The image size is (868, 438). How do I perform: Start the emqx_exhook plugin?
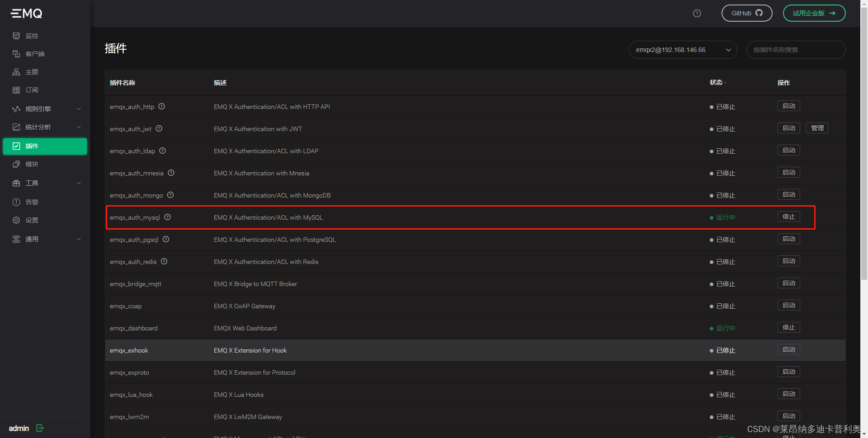coord(788,349)
